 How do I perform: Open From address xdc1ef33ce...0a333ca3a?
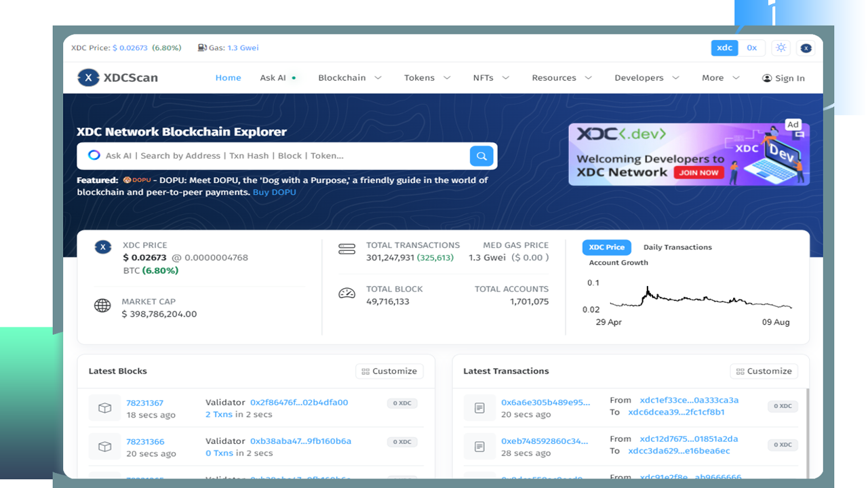pyautogui.click(x=689, y=401)
